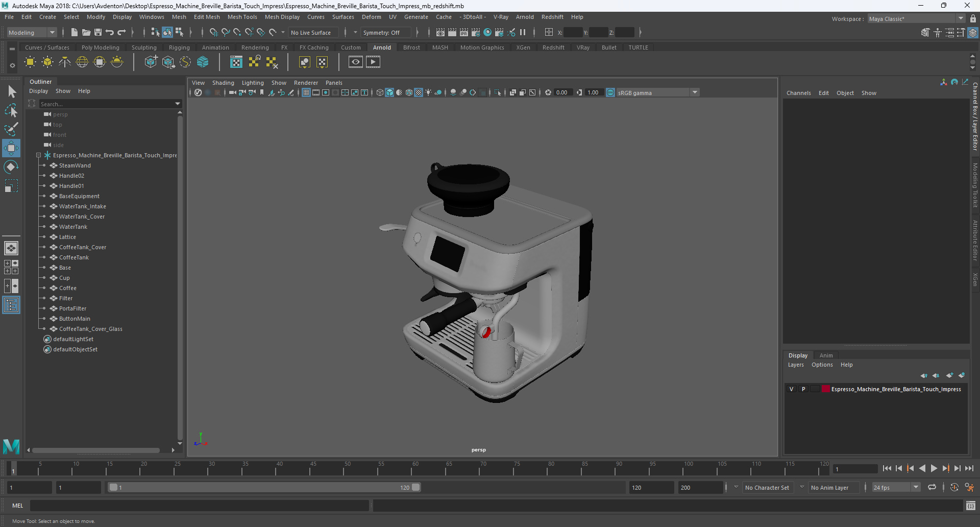The width and height of the screenshot is (980, 527).
Task: Open the Layers menu in layer editor
Action: (x=796, y=365)
